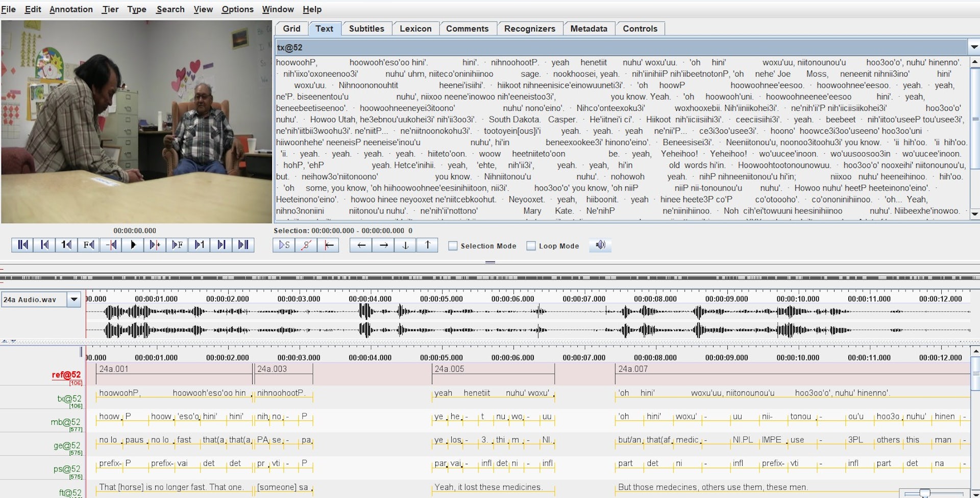This screenshot has height=498, width=980.
Task: Jump to beginning of media
Action: 22,245
